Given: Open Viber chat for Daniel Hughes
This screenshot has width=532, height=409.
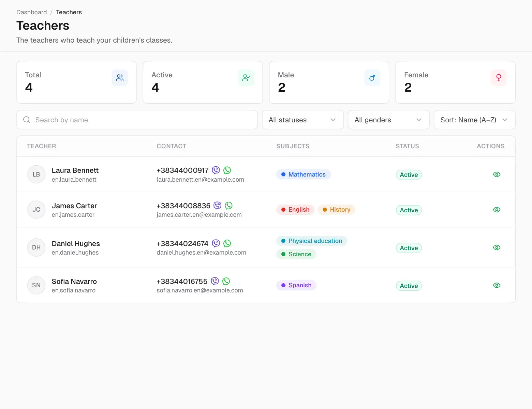Looking at the screenshot, I should pyautogui.click(x=216, y=243).
